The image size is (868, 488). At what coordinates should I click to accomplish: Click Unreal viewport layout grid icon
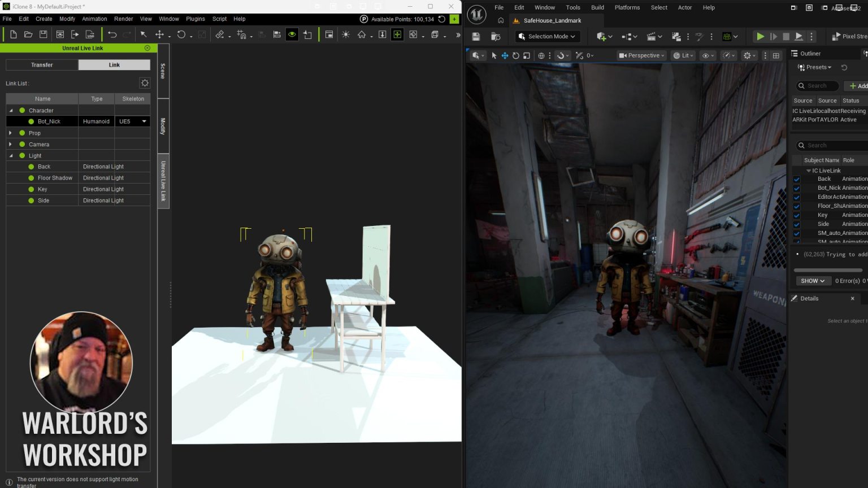coord(776,55)
